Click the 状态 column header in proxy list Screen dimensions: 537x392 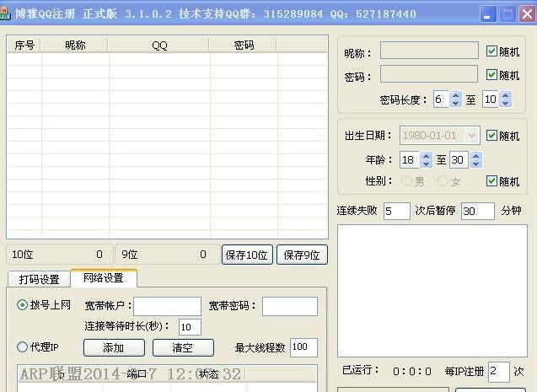point(208,373)
